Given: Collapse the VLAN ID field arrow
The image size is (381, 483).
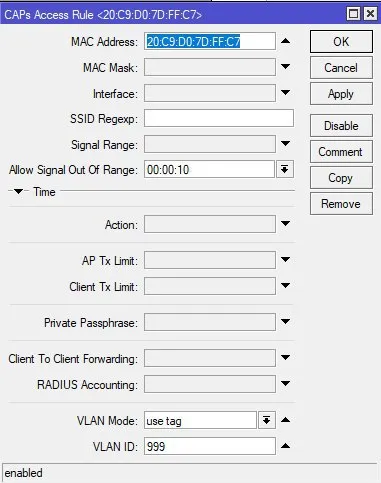Looking at the screenshot, I should coord(285,446).
